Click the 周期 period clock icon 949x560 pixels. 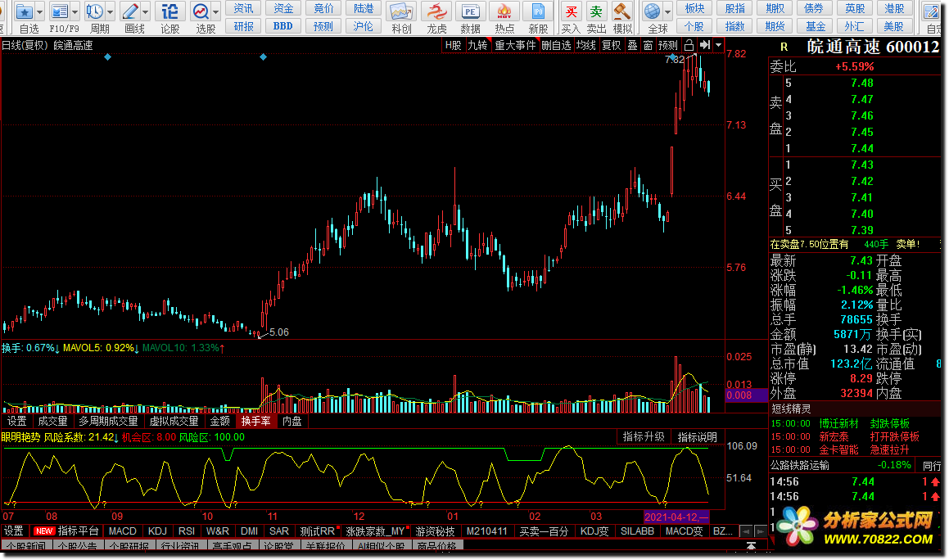[x=94, y=11]
